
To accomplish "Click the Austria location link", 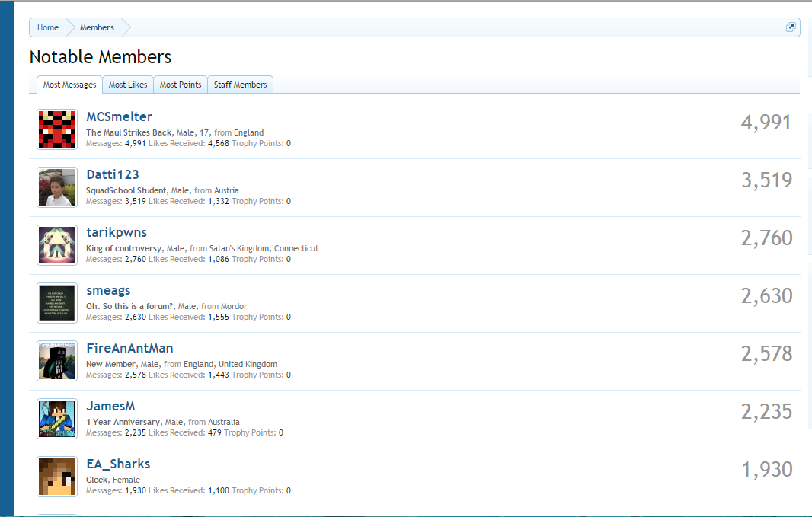I will (x=226, y=191).
